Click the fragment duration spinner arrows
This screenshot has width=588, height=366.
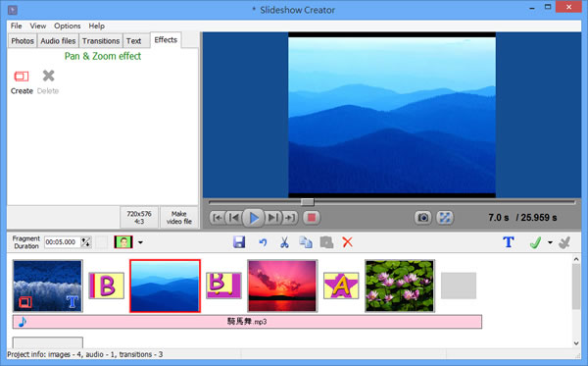[86, 242]
